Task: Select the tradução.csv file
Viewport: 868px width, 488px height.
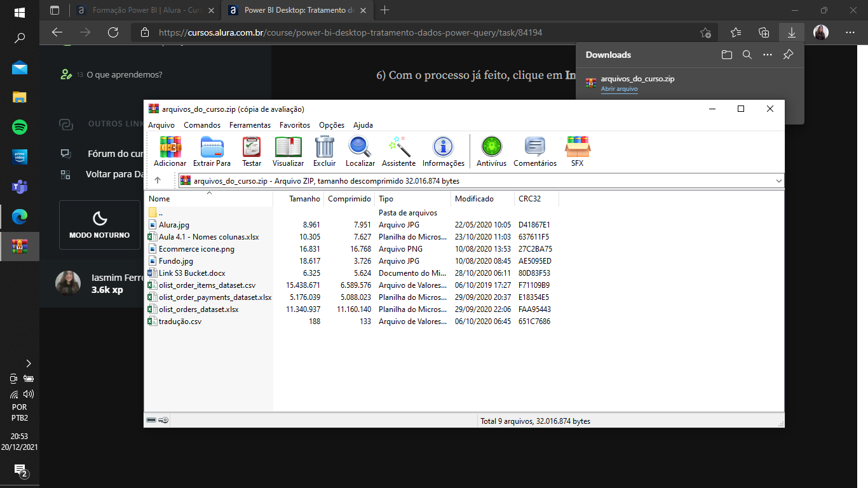Action: point(353,322)
